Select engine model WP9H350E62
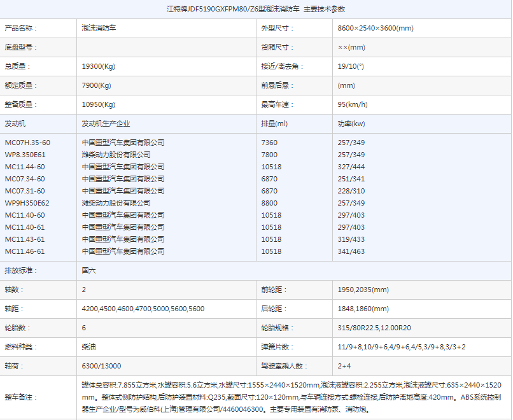 click(x=27, y=203)
